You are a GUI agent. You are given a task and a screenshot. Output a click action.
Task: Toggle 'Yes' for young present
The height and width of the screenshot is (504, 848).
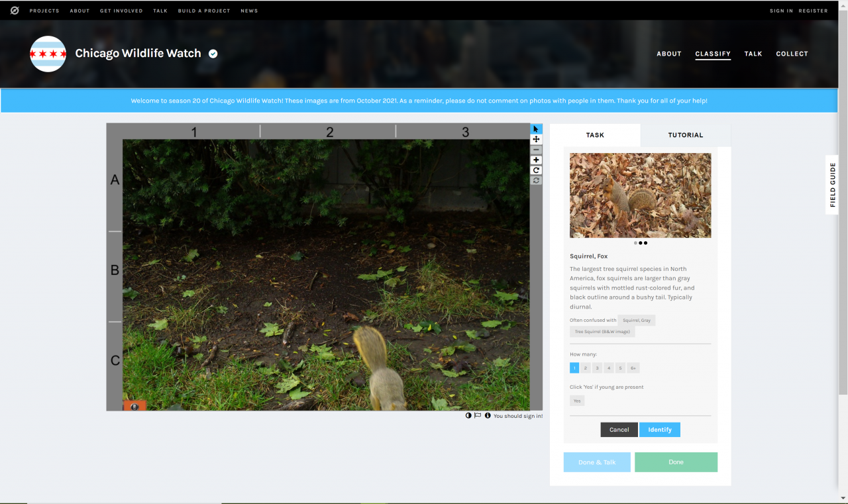(577, 401)
